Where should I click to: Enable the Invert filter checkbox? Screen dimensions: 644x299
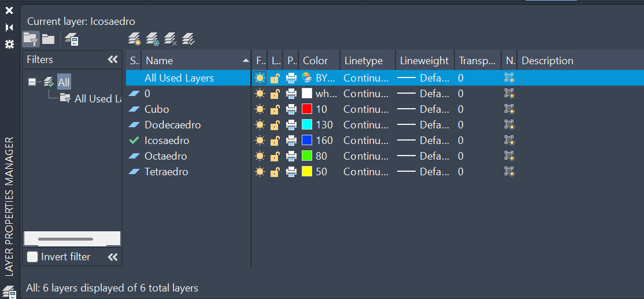click(33, 257)
